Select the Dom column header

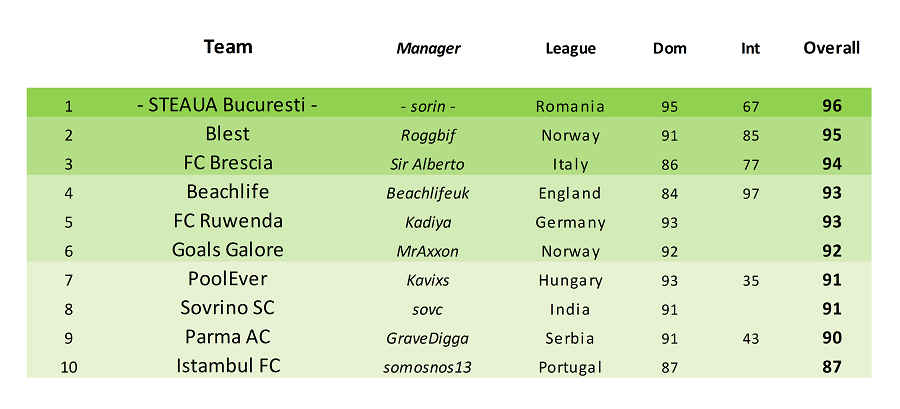coord(669,49)
